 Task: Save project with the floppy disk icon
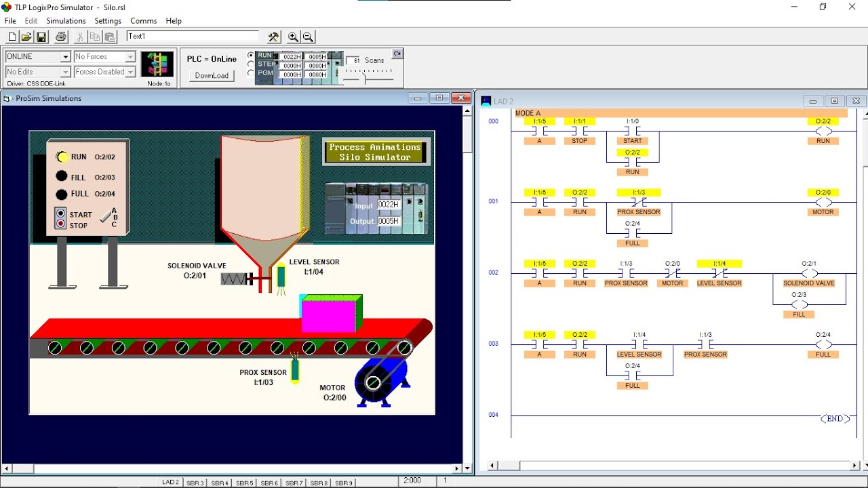pyautogui.click(x=41, y=37)
